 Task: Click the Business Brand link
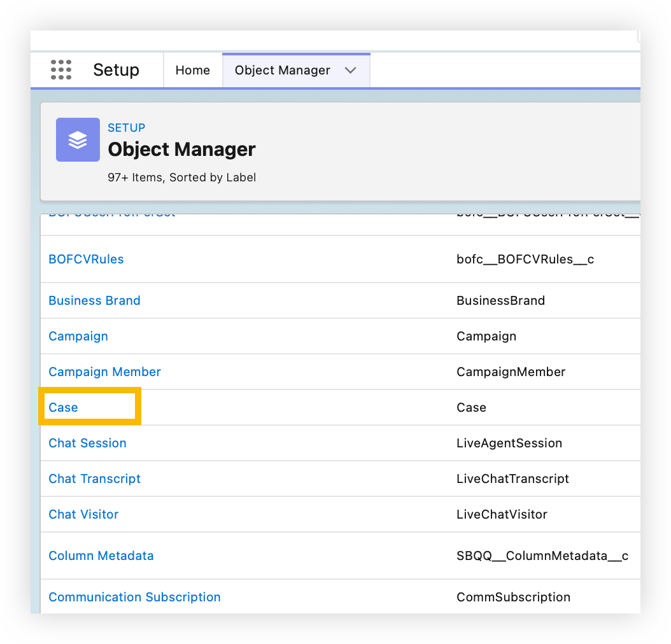(94, 300)
